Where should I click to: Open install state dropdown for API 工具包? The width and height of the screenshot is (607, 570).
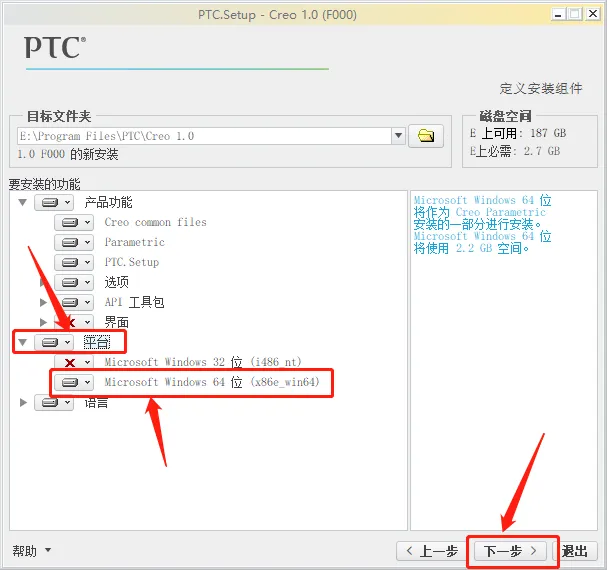click(74, 302)
